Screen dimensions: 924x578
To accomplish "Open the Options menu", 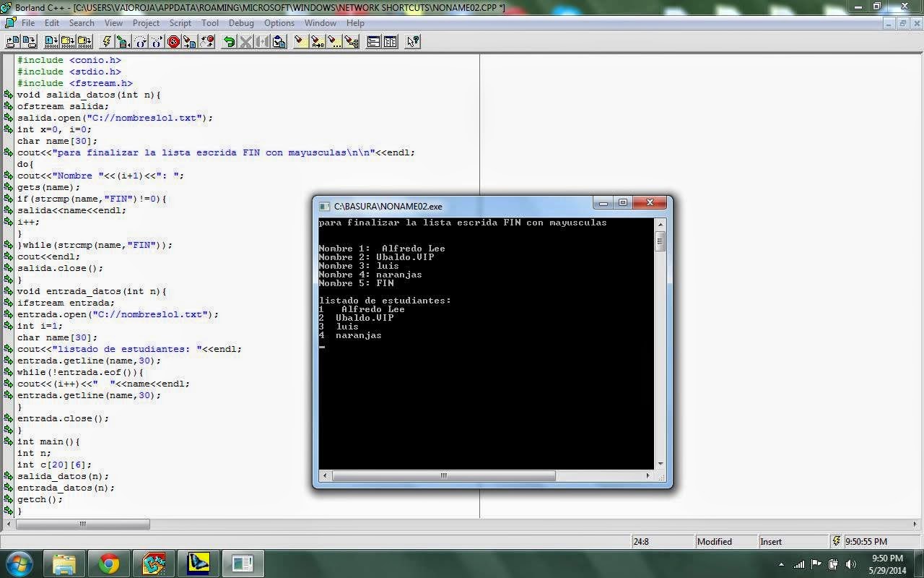I will (x=279, y=22).
